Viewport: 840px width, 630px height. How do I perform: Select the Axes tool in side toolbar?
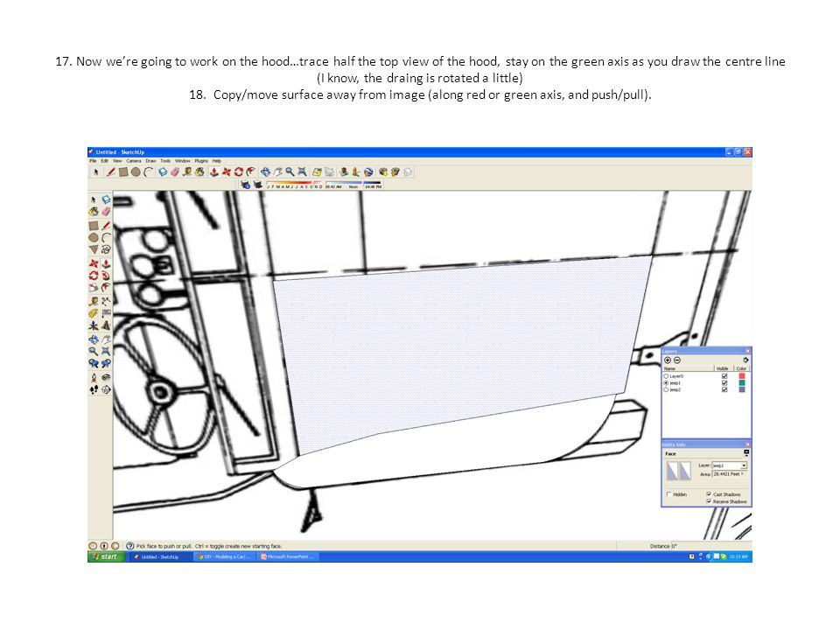[94, 325]
